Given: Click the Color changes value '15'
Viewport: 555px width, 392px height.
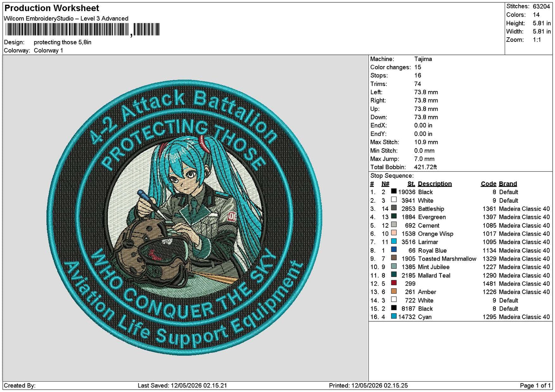Looking at the screenshot, I should 418,67.
